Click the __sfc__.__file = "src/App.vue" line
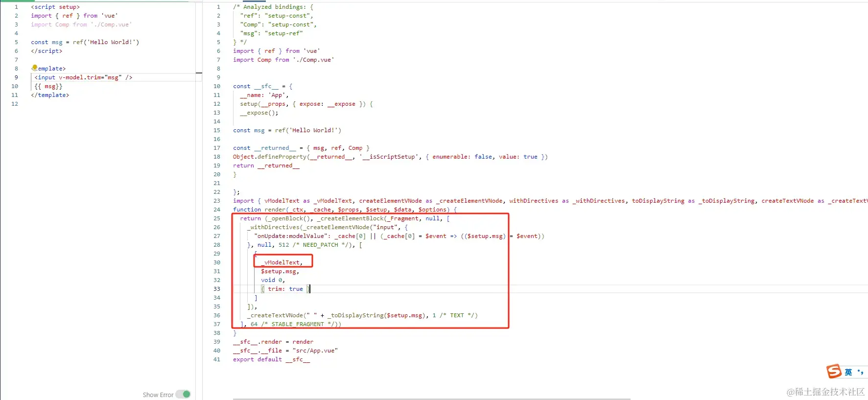The image size is (868, 400). click(x=285, y=351)
